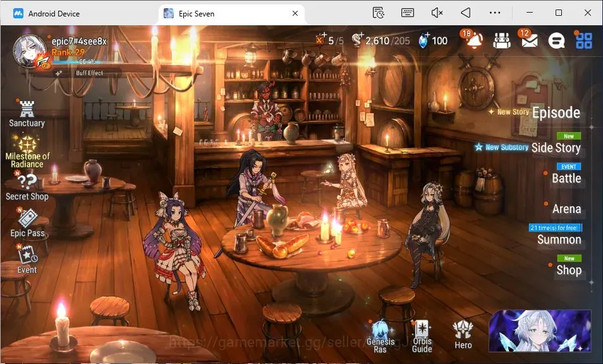
Task: Select the Epic Seven tab
Action: coord(196,14)
